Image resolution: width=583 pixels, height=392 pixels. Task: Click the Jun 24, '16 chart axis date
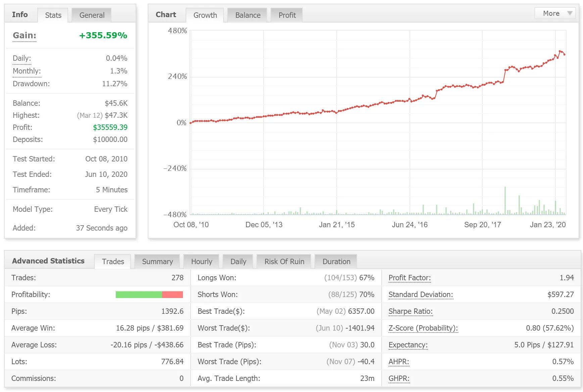tap(409, 225)
